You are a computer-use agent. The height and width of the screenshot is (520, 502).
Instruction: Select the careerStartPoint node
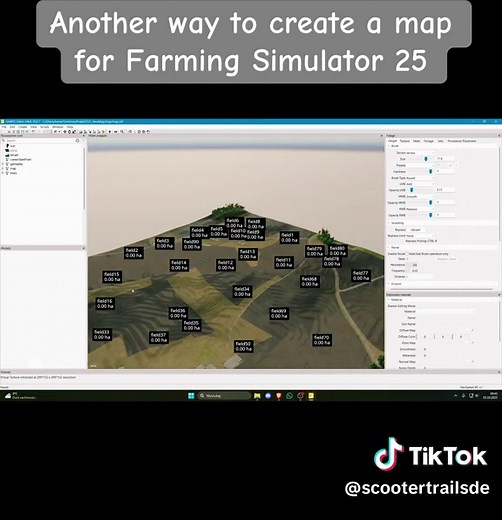(x=20, y=159)
